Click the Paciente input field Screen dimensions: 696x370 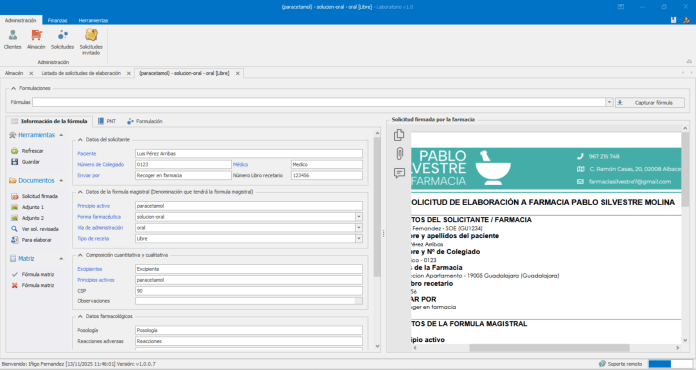(249, 154)
